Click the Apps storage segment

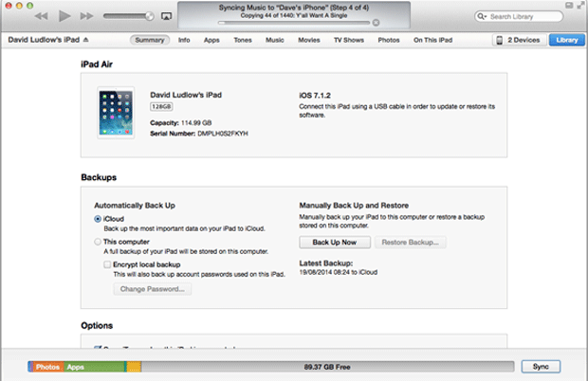coord(95,367)
